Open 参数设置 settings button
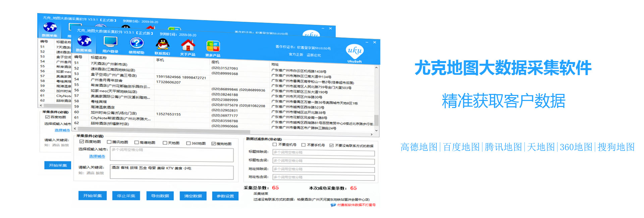Viewport: 644px width, 218px height. [x=225, y=196]
